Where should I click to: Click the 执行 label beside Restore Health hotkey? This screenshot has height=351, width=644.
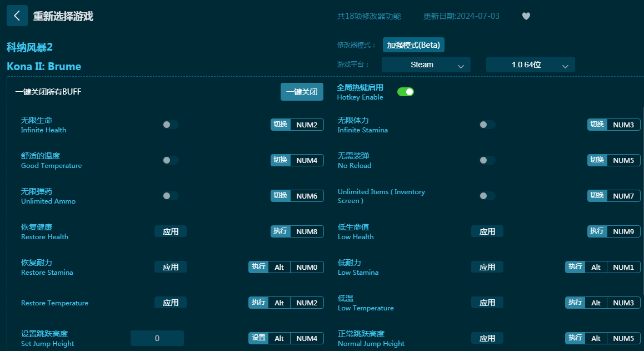[x=281, y=231]
